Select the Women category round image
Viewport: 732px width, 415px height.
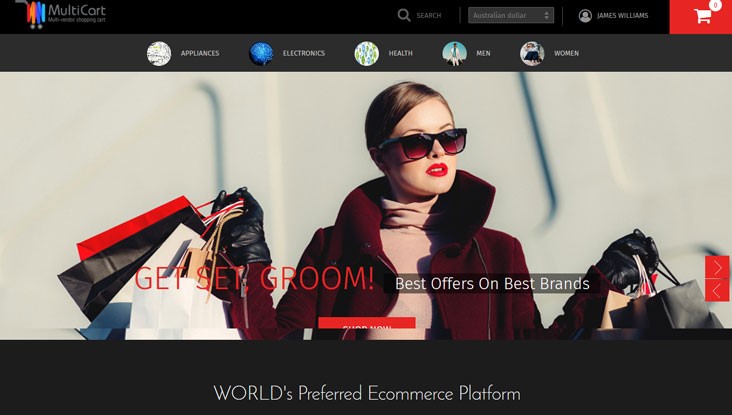[532, 53]
